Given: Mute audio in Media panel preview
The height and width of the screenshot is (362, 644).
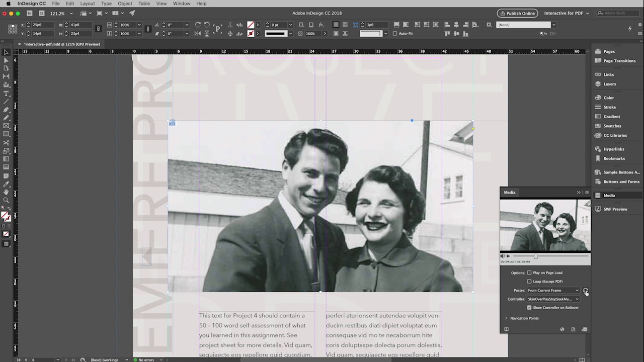Looking at the screenshot, I should (x=503, y=256).
